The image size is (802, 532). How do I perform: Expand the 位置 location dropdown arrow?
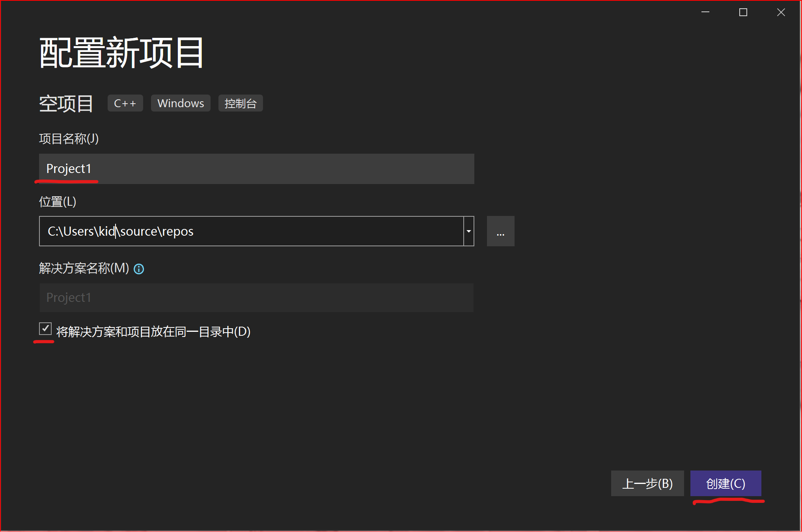(469, 231)
